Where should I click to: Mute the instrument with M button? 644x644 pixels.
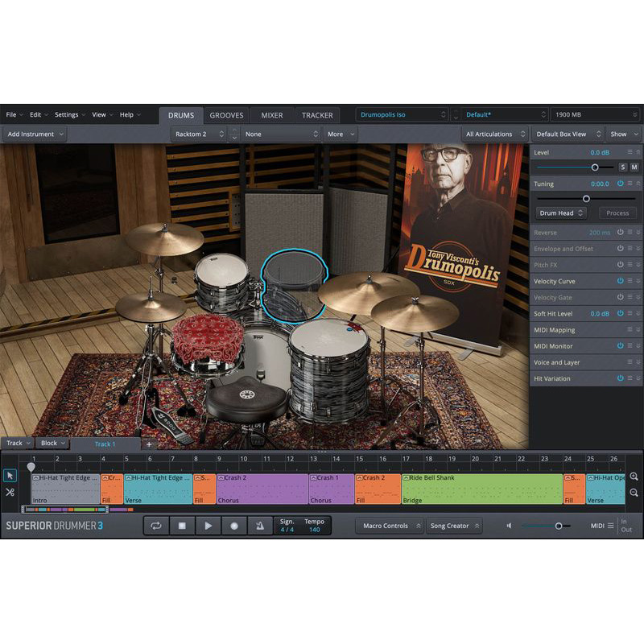point(634,167)
